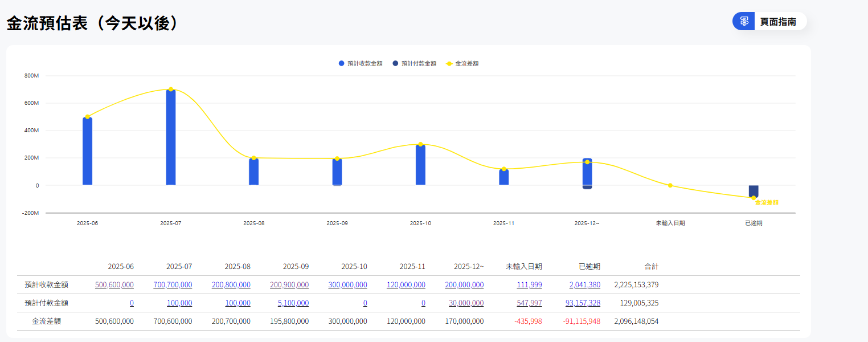Open payable 0 link for 2025-10
Screen dimensions: 868x342
[365, 303]
